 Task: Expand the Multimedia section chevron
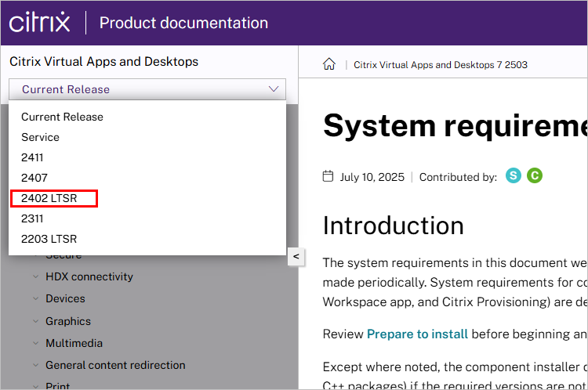click(35, 343)
